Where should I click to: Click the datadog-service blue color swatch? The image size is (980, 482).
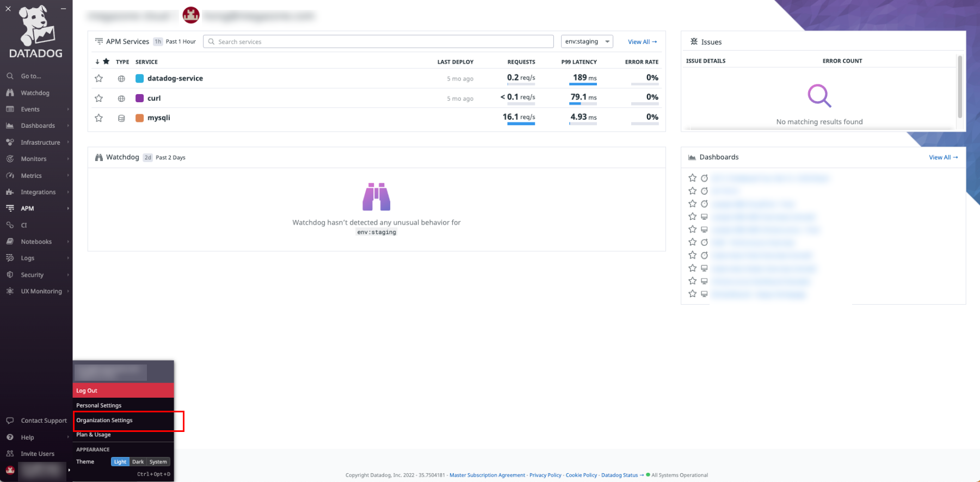(x=139, y=78)
